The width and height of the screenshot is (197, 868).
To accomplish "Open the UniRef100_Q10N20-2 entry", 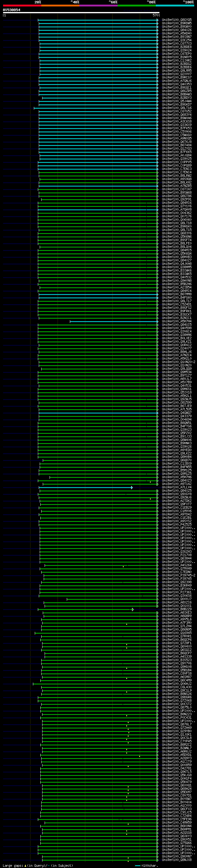I will tap(178, 362).
